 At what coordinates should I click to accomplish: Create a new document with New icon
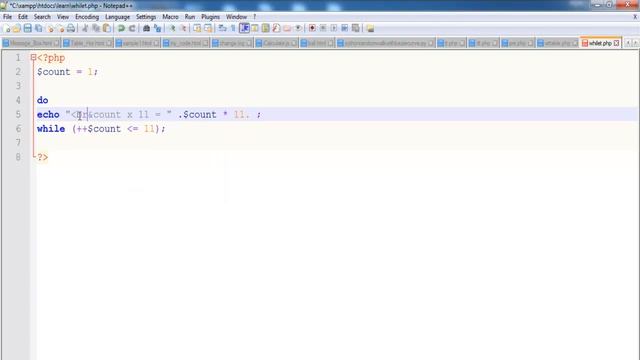(x=7, y=28)
